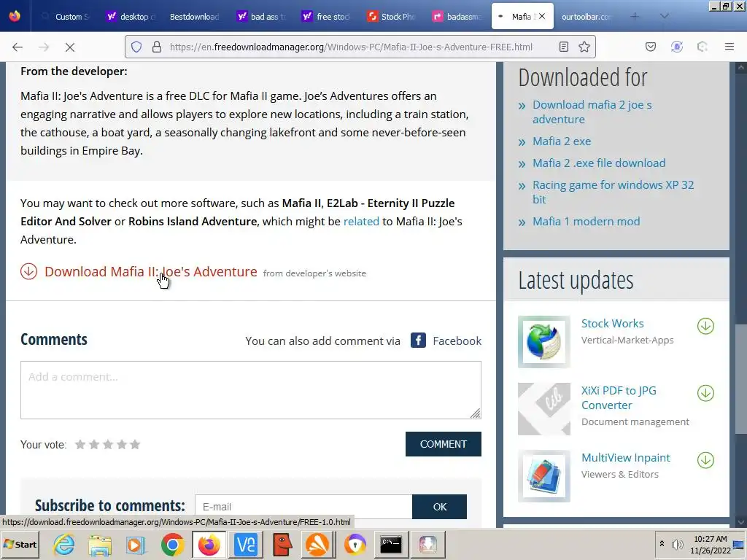
Task: Open Firefox application menu
Action: [x=729, y=47]
